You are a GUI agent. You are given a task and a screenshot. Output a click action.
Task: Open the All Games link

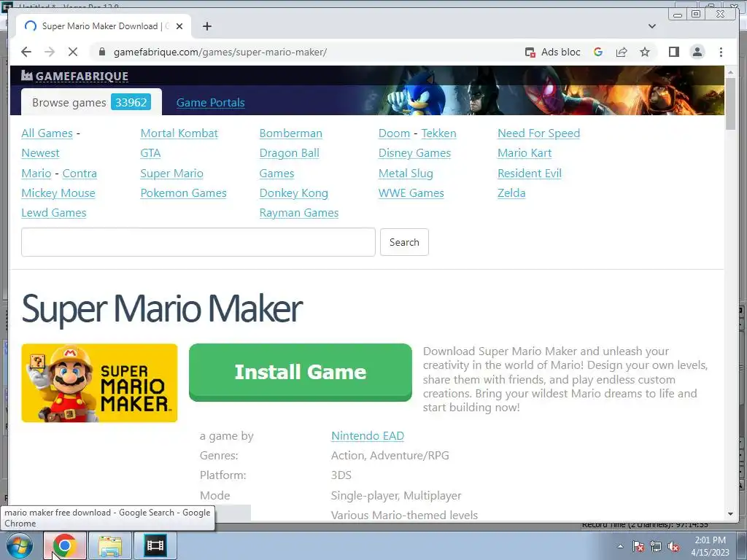47,133
